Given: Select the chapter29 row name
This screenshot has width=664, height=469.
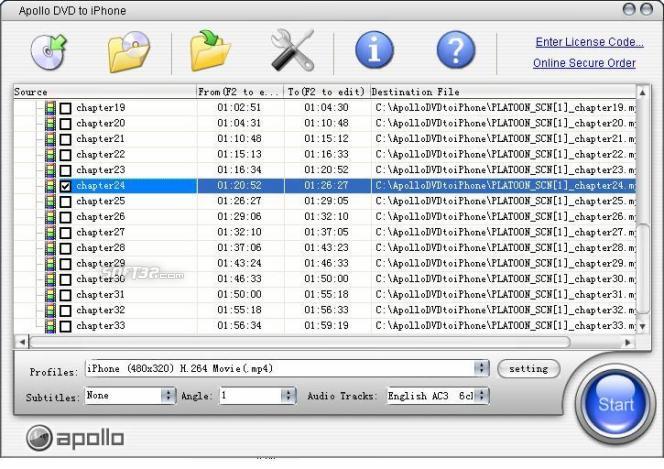Looking at the screenshot, I should pyautogui.click(x=101, y=263).
